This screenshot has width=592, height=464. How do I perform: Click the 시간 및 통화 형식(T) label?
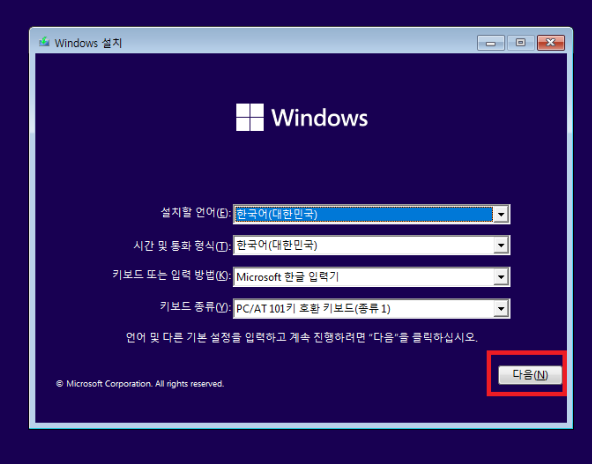pyautogui.click(x=182, y=246)
